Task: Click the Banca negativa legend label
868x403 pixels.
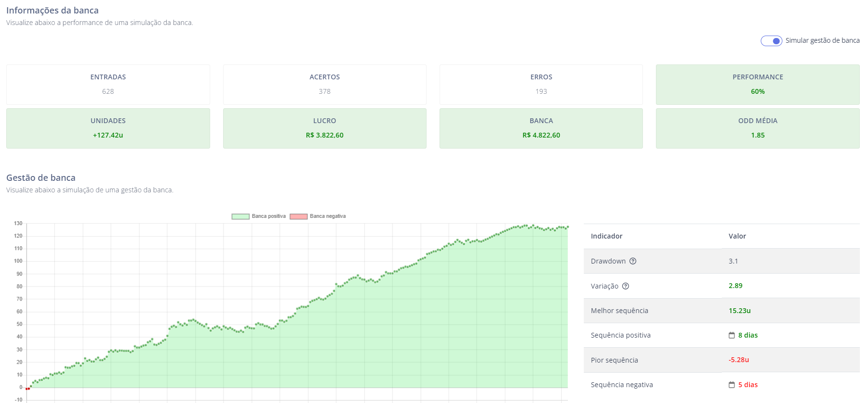Action: coord(328,216)
